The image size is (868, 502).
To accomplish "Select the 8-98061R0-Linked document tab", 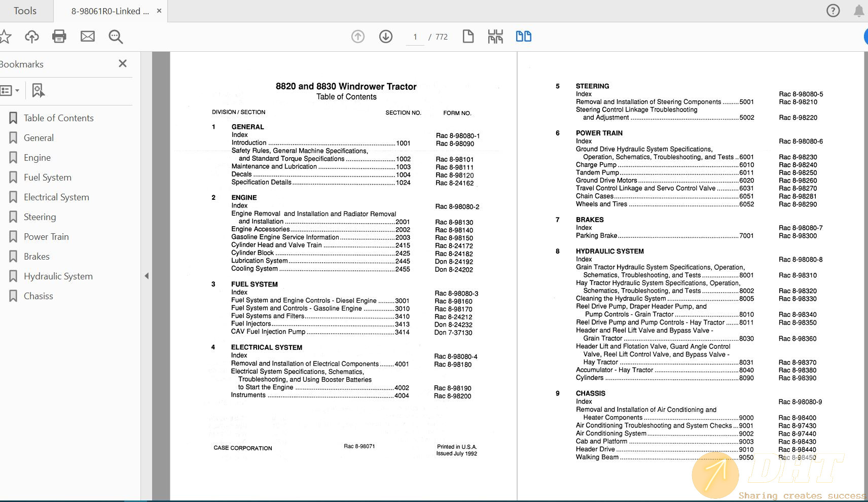I will [110, 11].
